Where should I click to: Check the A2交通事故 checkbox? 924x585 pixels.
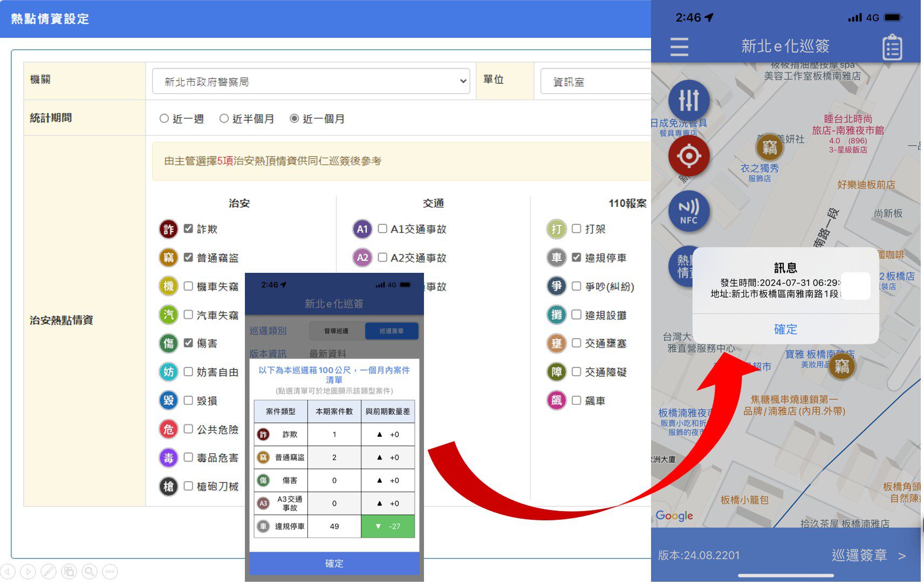point(382,257)
